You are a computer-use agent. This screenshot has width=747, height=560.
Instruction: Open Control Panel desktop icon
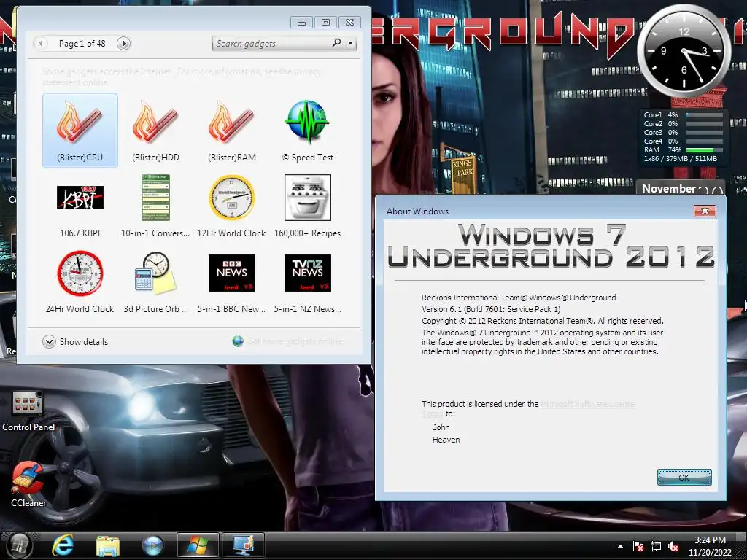(x=28, y=411)
